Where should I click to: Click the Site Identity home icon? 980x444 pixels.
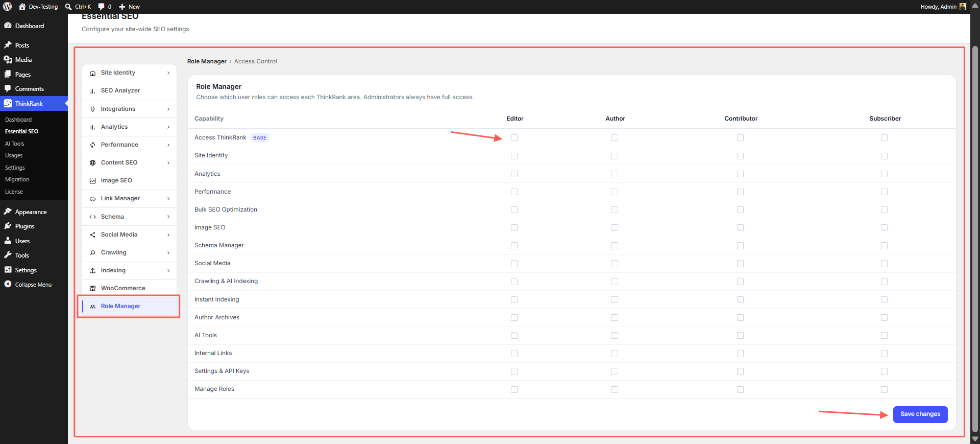coord(92,73)
